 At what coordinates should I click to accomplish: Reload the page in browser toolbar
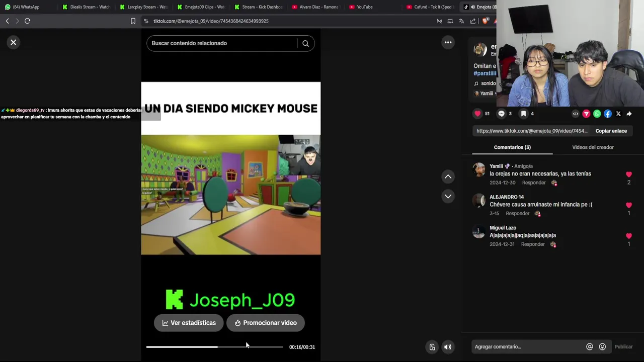pyautogui.click(x=27, y=21)
